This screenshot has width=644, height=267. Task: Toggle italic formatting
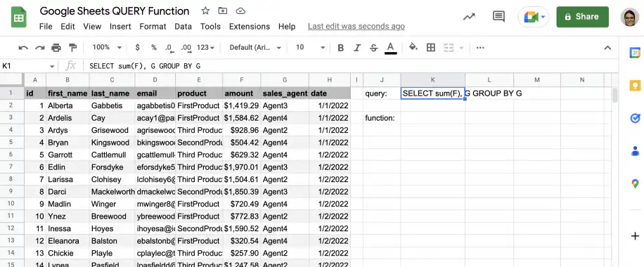tap(357, 48)
